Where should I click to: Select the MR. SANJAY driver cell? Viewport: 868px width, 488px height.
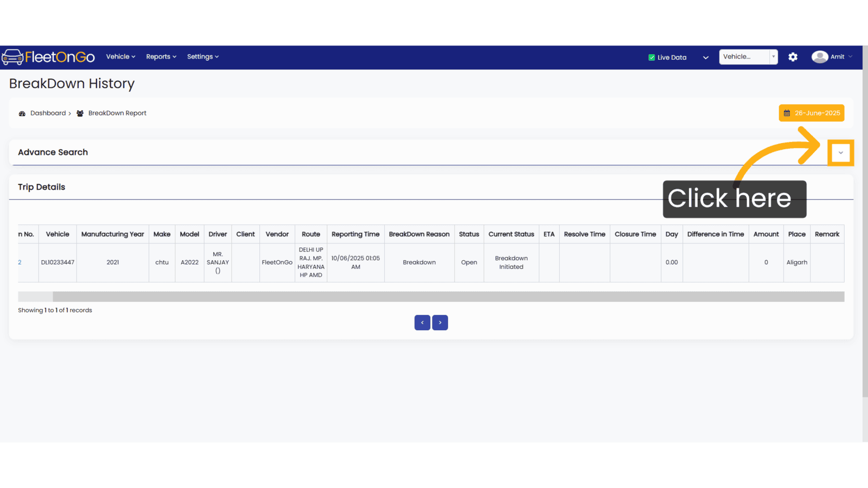coord(218,262)
